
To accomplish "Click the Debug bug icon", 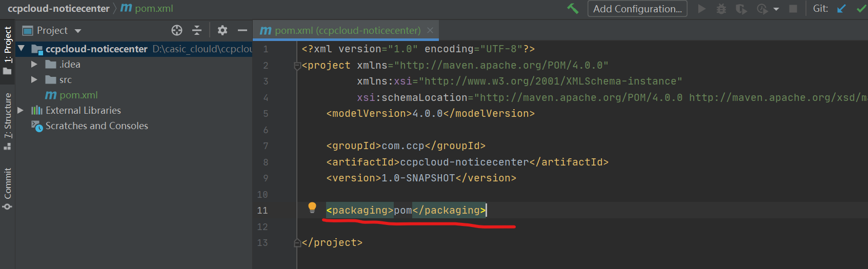I will [x=721, y=9].
